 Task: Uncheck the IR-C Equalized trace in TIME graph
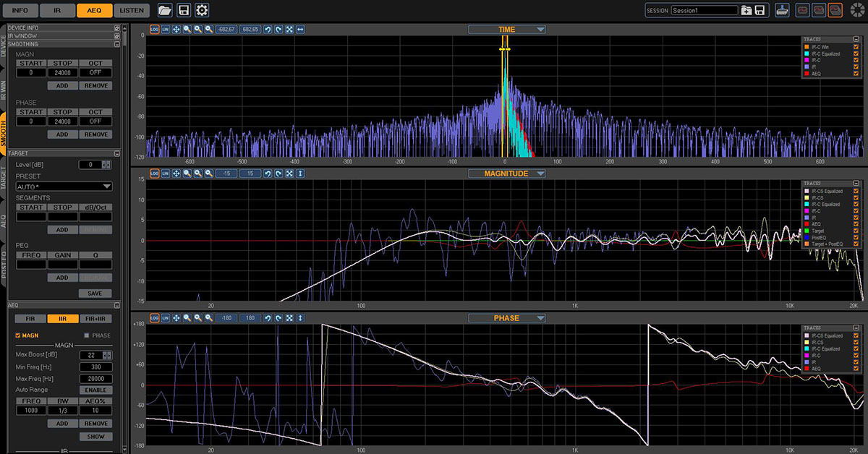tap(856, 53)
